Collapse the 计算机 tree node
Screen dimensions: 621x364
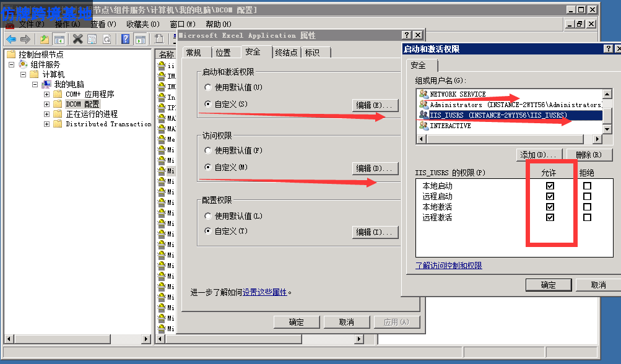click(x=23, y=74)
